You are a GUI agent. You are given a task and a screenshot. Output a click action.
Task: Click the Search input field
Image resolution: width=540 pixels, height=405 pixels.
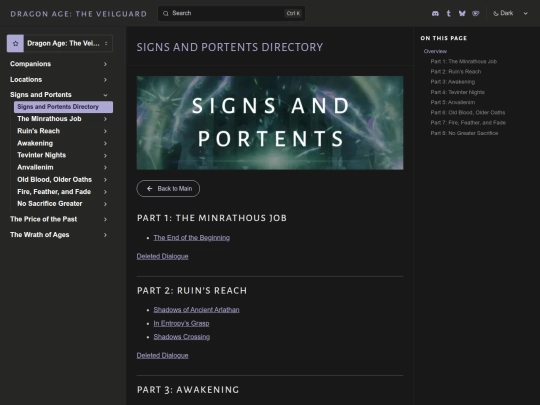point(231,13)
